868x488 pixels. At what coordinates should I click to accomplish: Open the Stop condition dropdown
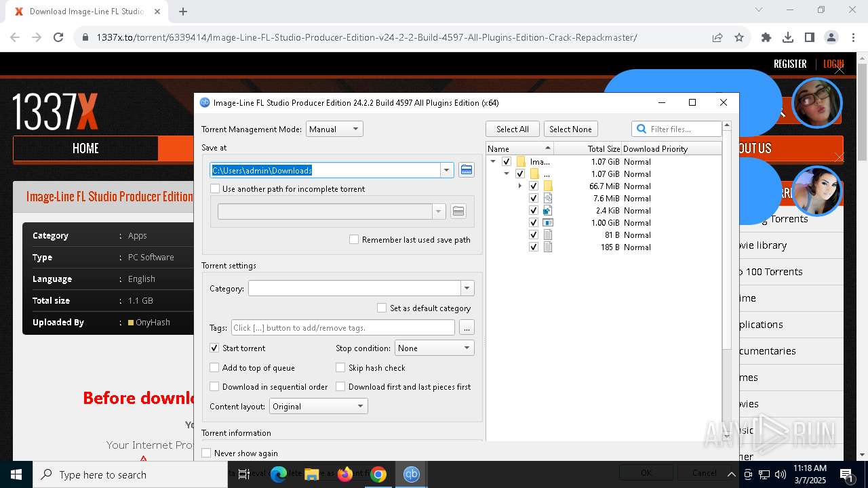pyautogui.click(x=434, y=348)
